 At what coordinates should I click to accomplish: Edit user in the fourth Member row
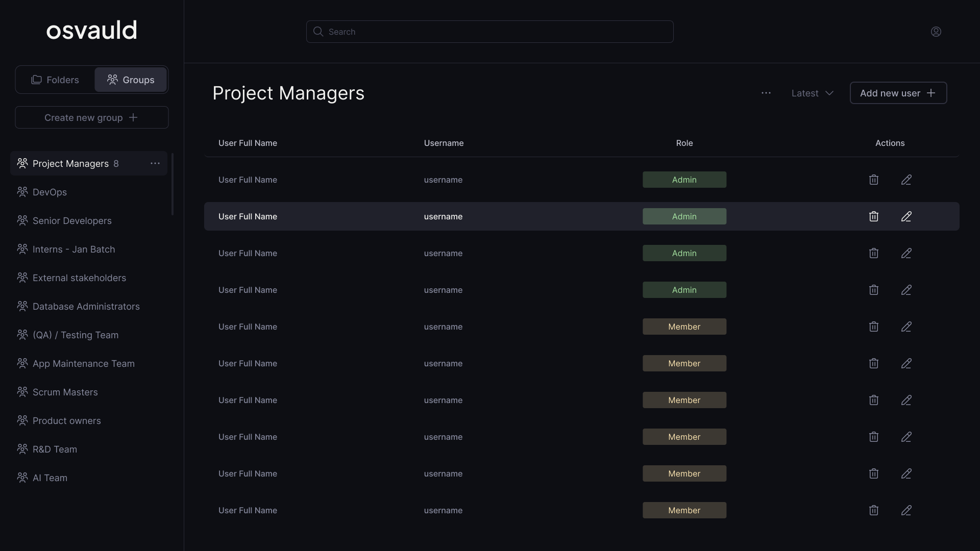[x=906, y=437]
